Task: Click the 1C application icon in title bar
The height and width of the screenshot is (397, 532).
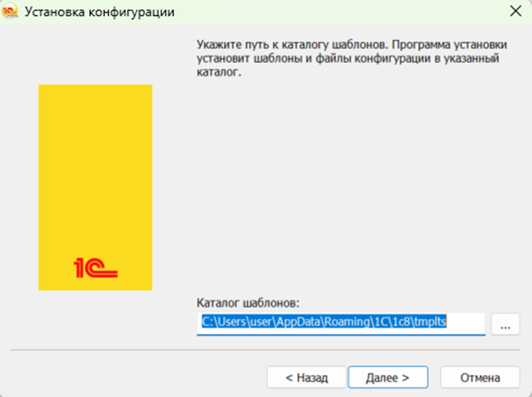Action: click(x=10, y=12)
